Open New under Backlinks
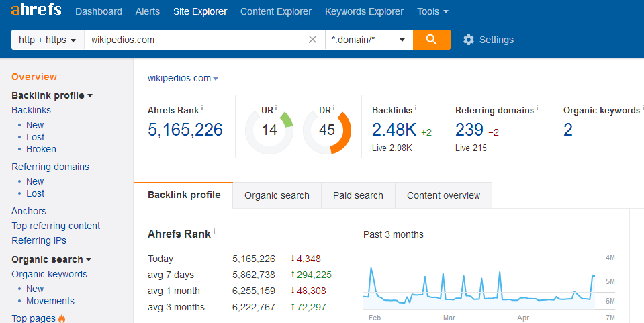The width and height of the screenshot is (644, 323). tap(35, 125)
